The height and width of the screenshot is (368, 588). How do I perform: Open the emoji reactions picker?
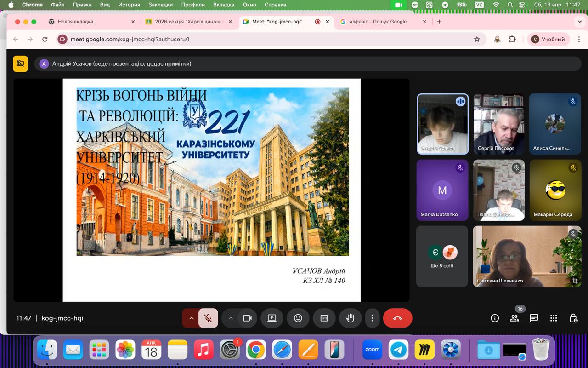click(298, 318)
